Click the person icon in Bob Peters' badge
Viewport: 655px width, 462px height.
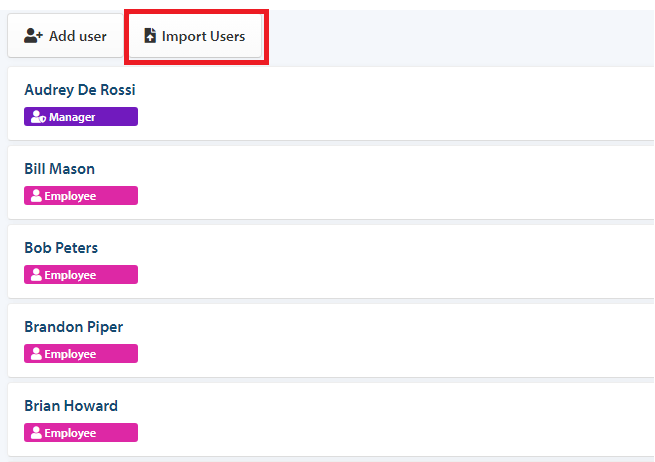(36, 275)
